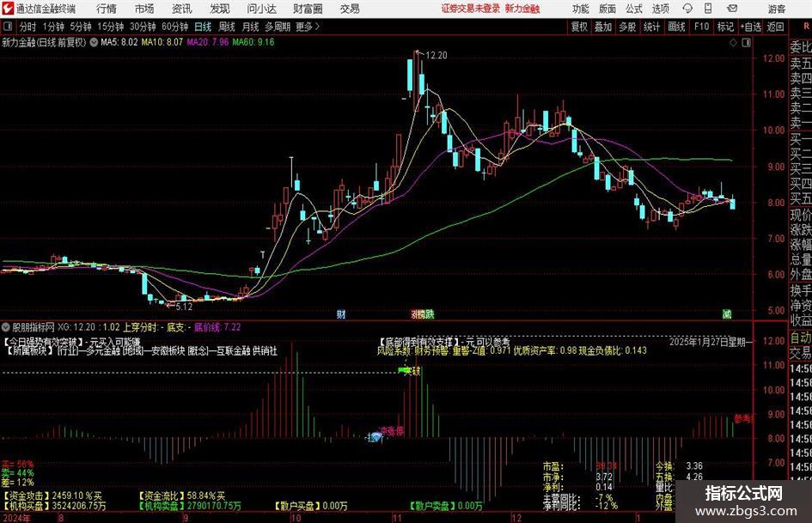Screen dimensions: 812x523
Task: Click the MA10: 8.07 value label
Action: pos(162,42)
